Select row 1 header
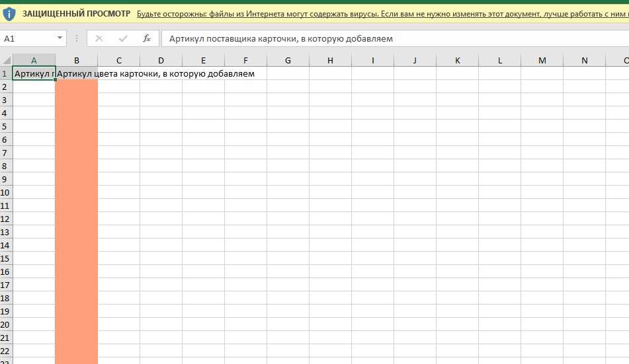 pyautogui.click(x=6, y=73)
